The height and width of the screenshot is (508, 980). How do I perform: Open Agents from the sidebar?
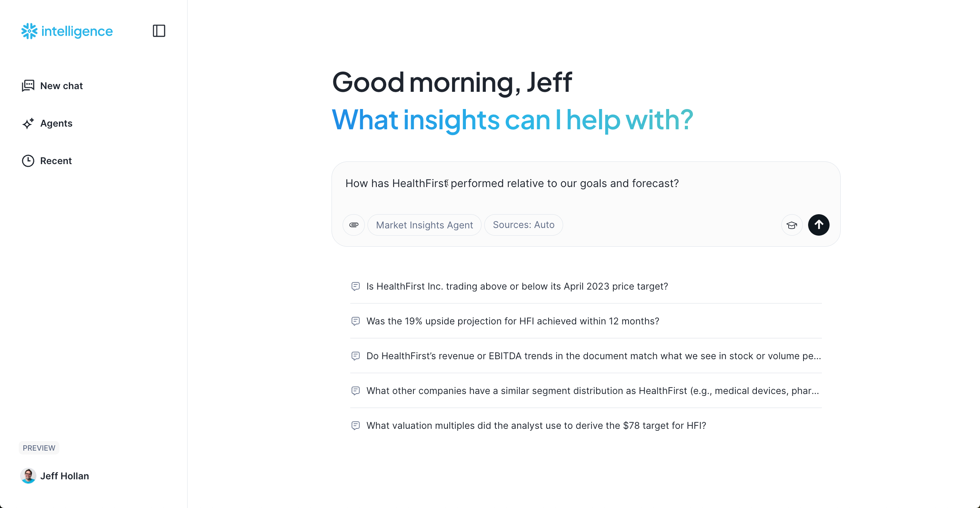56,123
